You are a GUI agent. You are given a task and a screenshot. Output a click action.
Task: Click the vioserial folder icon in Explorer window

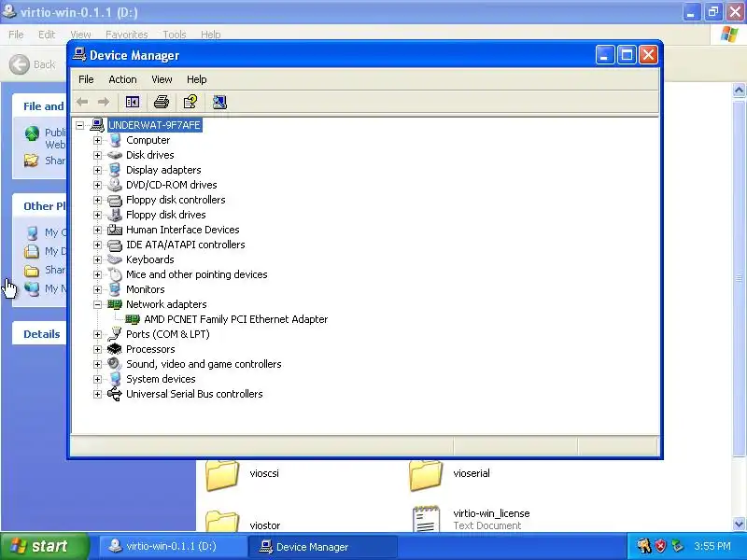(x=426, y=475)
